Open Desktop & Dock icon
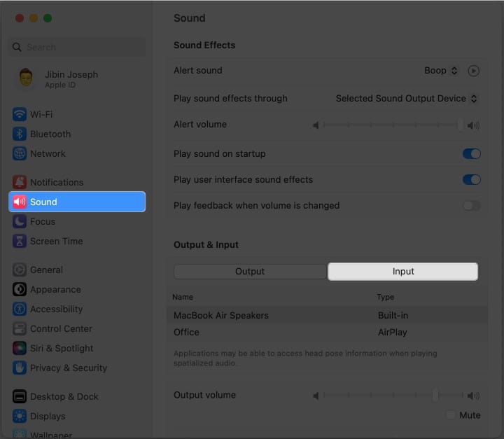The height and width of the screenshot is (439, 504). point(20,396)
